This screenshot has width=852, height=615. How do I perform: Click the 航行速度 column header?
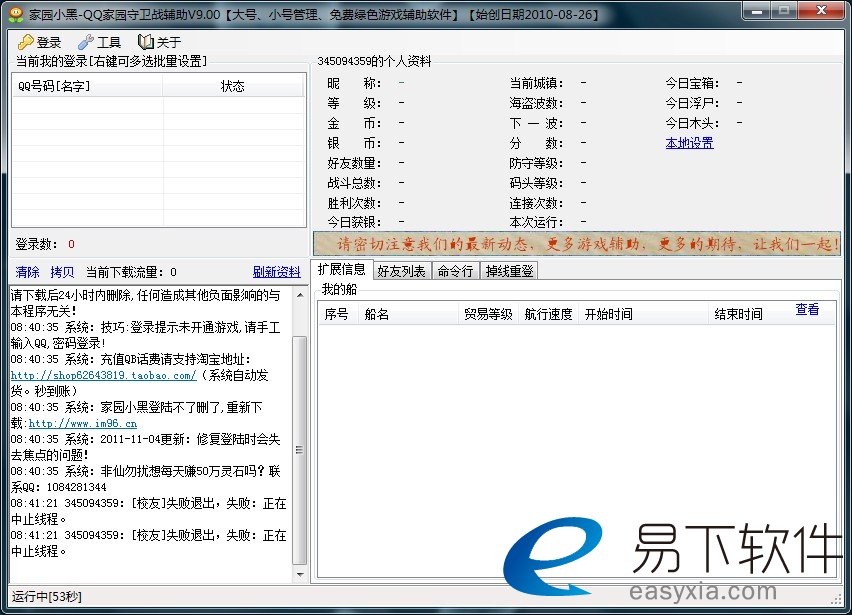click(548, 314)
